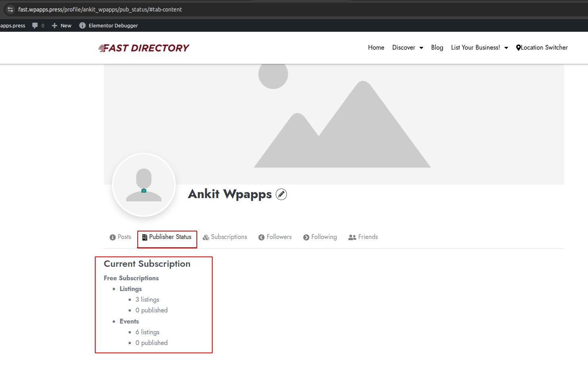View the Friends tab
588x368 pixels.
[363, 237]
